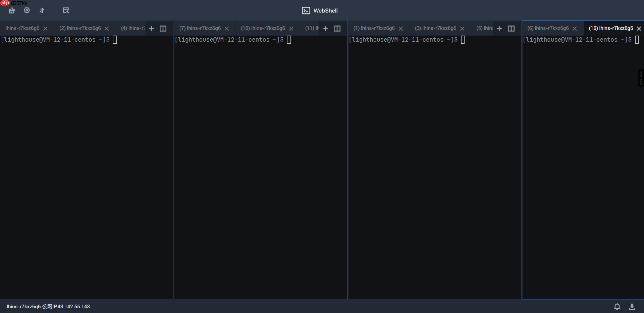Split the second terminal pane
The width and height of the screenshot is (644, 313).
(337, 29)
